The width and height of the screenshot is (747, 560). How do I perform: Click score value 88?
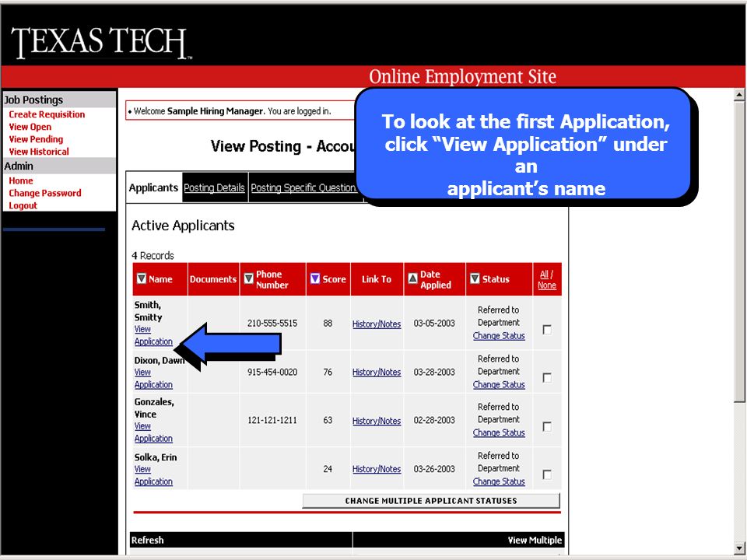click(x=328, y=324)
